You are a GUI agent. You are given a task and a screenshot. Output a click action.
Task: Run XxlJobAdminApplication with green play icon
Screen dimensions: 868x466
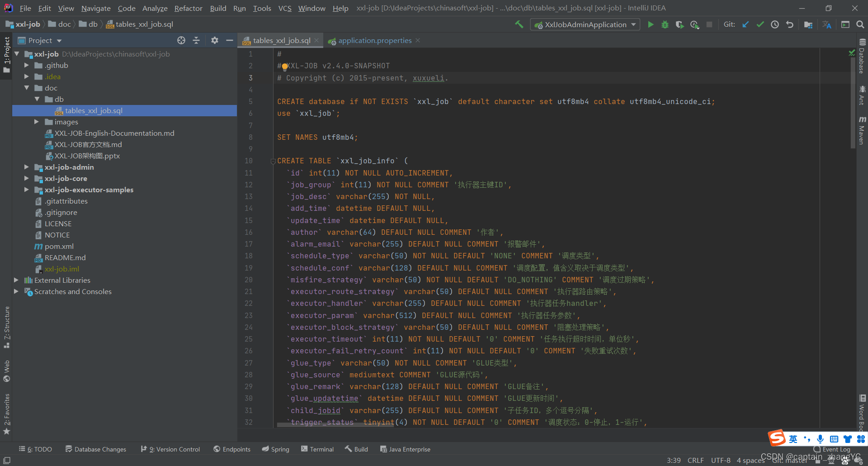651,24
